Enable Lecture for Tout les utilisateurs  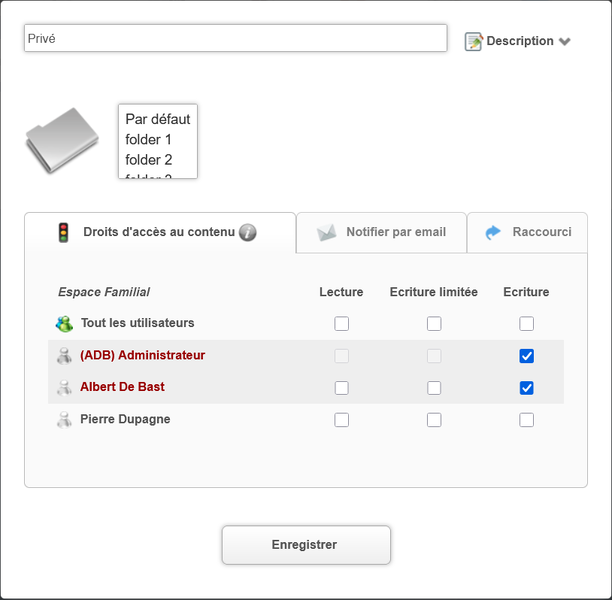coord(342,324)
